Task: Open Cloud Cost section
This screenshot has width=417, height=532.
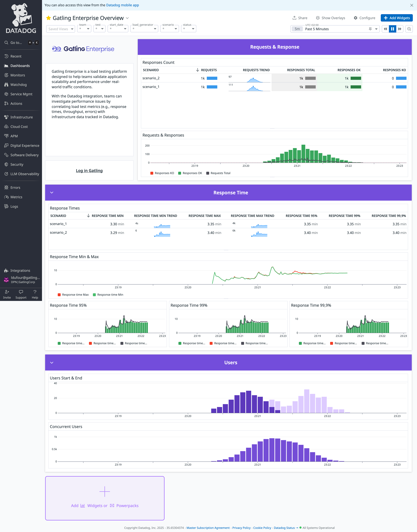Action: 19,127
